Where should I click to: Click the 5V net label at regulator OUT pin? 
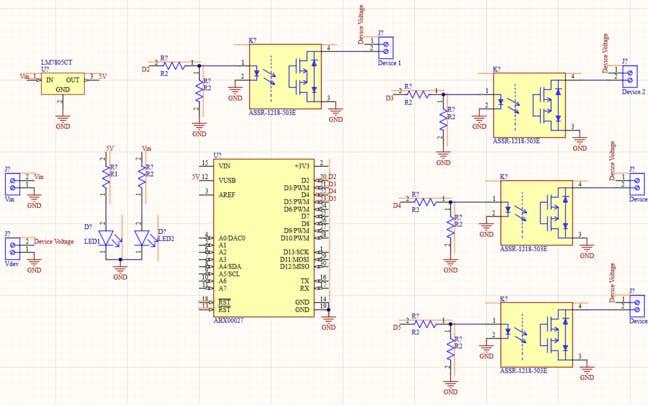point(103,76)
